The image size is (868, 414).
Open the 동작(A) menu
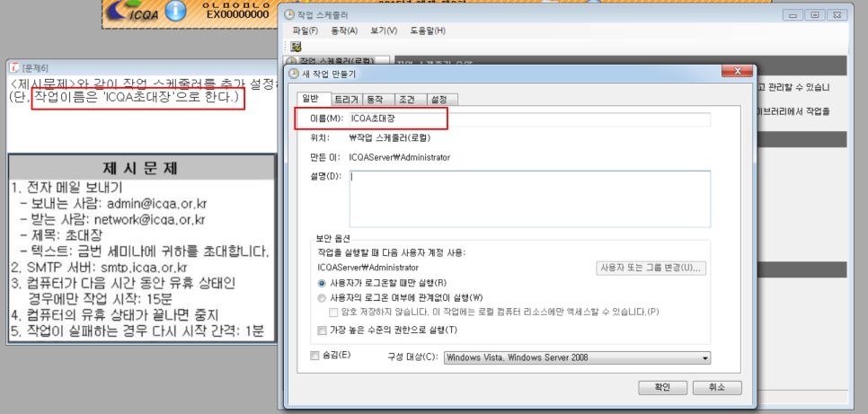(x=344, y=31)
